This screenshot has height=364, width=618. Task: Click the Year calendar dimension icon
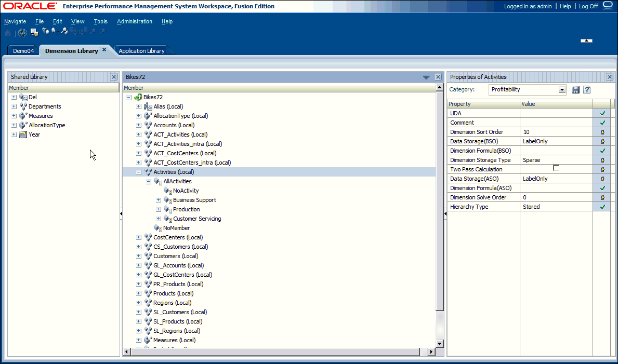tap(23, 134)
